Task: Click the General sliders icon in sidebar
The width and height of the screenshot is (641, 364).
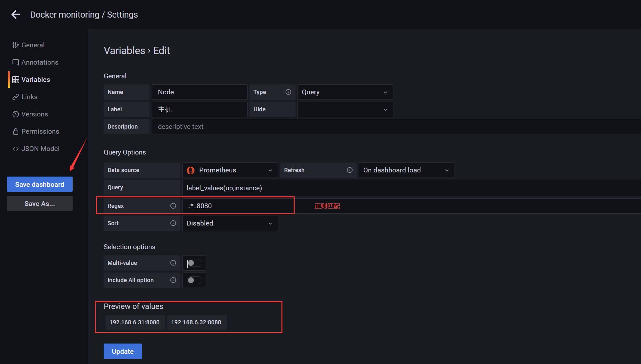Action: click(15, 45)
